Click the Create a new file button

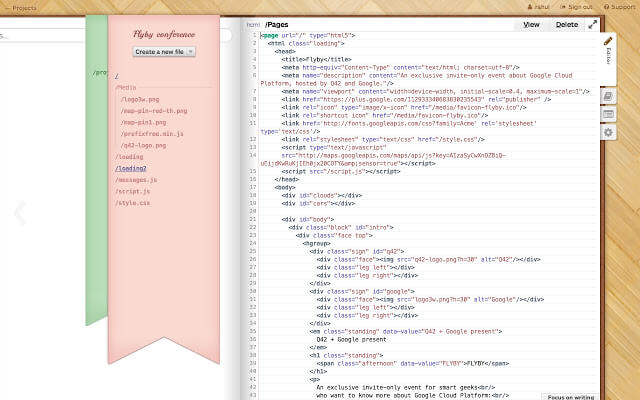point(159,52)
